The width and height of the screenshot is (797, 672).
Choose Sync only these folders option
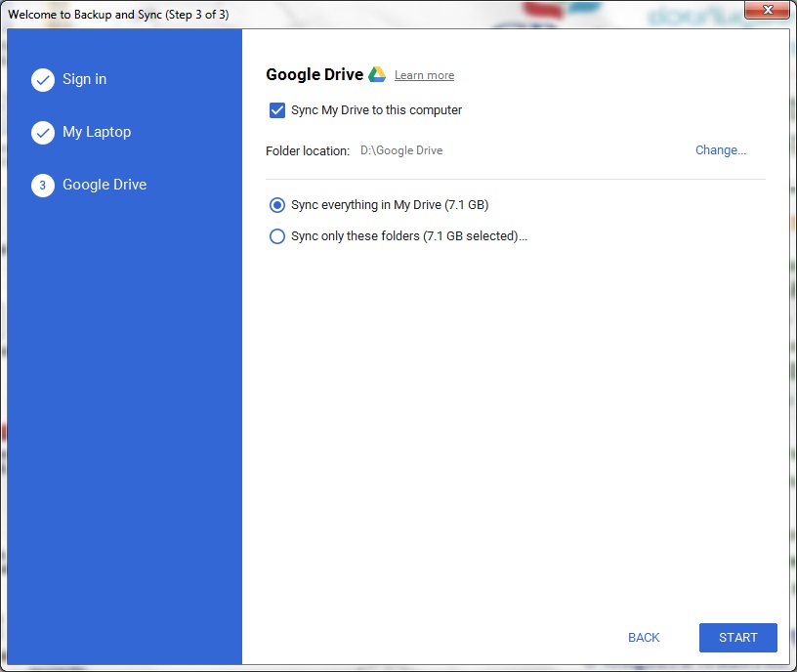click(x=276, y=236)
